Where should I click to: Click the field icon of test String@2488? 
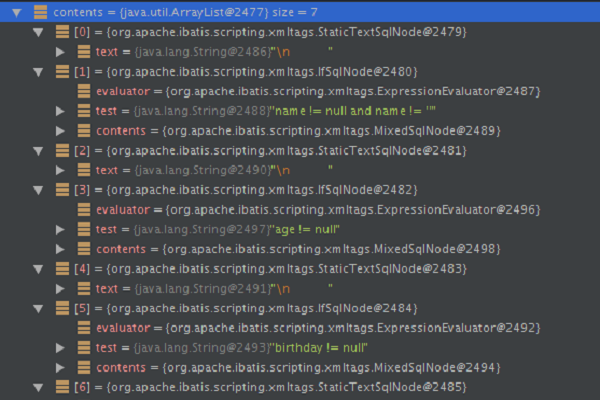(84, 111)
